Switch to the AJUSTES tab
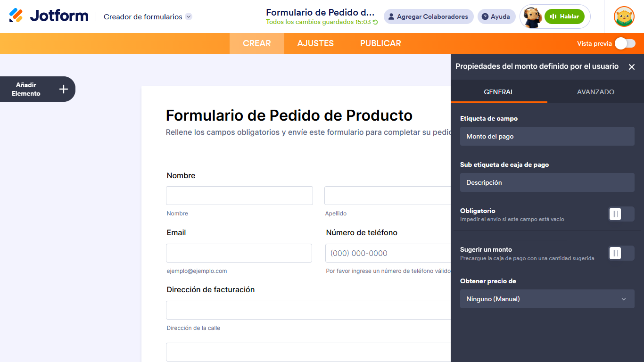644x362 pixels. pyautogui.click(x=315, y=43)
